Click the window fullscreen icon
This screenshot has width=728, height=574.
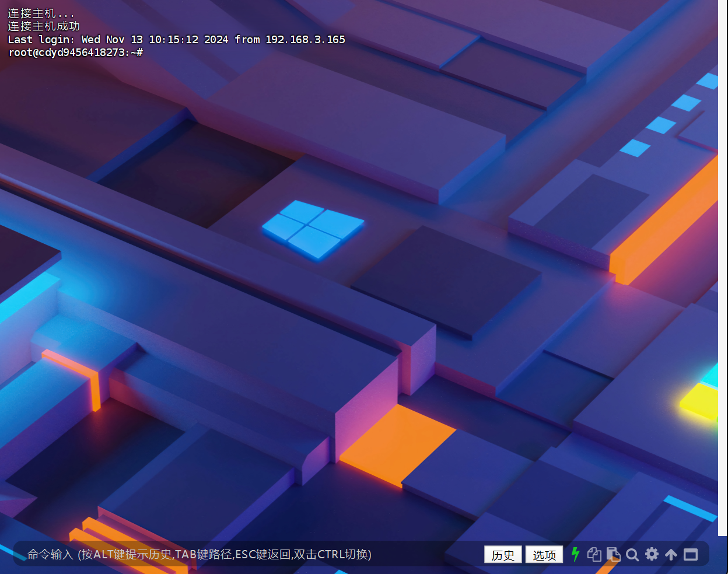click(691, 555)
